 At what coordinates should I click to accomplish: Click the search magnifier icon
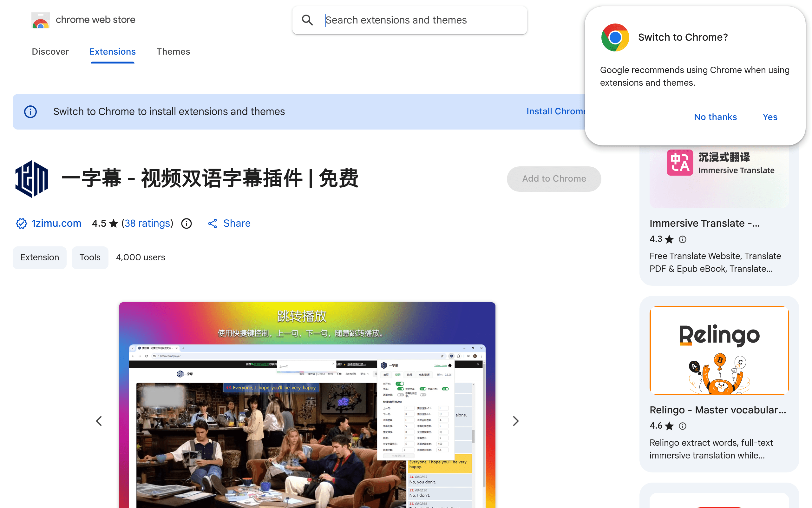(307, 20)
